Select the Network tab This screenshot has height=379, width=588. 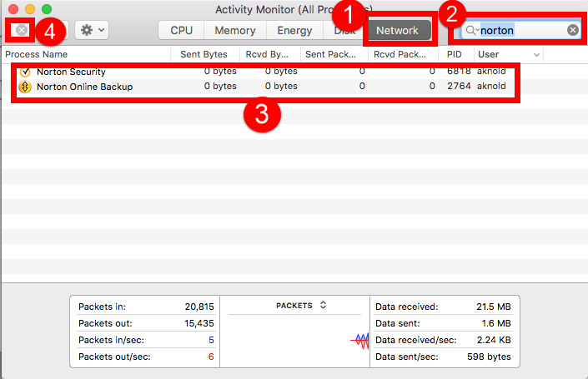(x=397, y=30)
